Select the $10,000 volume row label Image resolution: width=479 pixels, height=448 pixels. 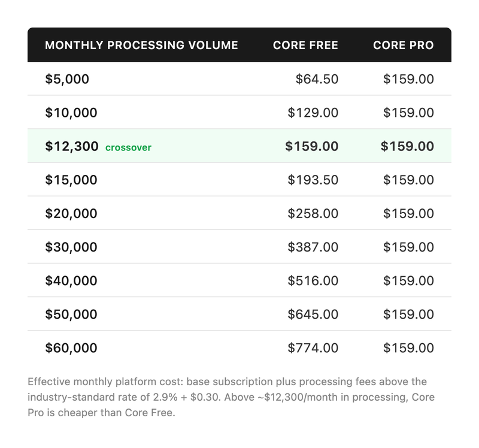71,113
